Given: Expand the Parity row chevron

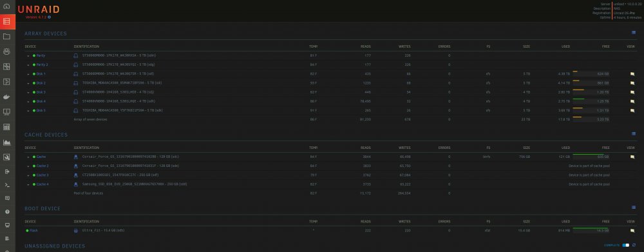Looking at the screenshot, I should point(28,55).
